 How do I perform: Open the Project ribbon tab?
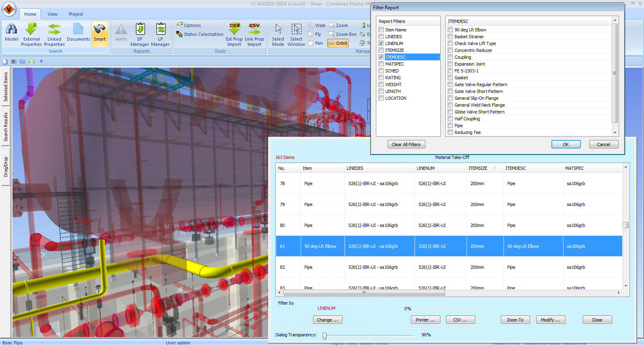point(76,14)
